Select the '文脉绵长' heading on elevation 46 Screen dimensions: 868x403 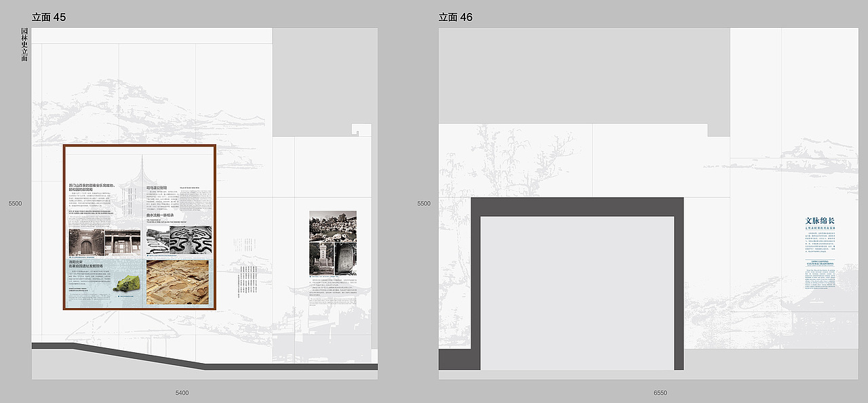click(x=820, y=221)
